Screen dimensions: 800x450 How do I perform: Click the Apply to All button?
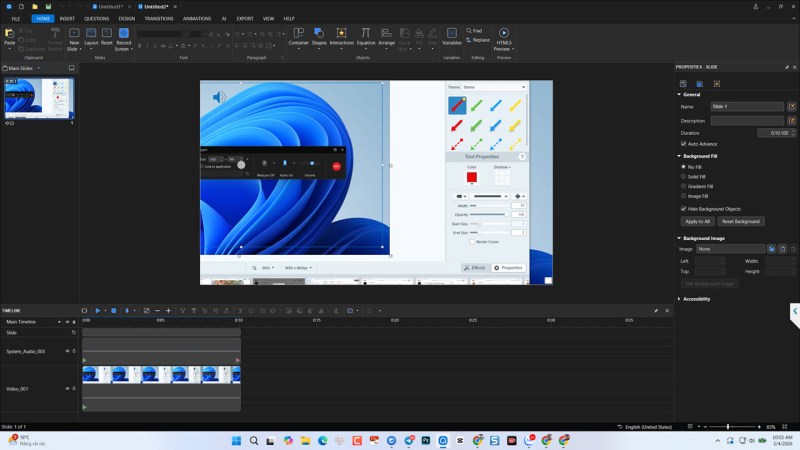(x=696, y=221)
